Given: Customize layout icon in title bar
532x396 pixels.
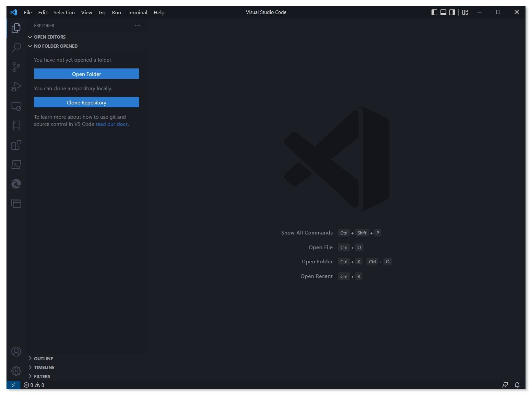Looking at the screenshot, I should tap(465, 12).
